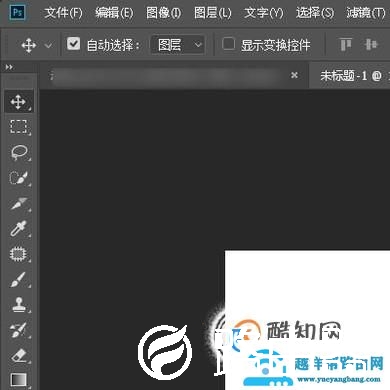Open the 文件(F) menu
This screenshot has width=390, height=390.
click(63, 13)
